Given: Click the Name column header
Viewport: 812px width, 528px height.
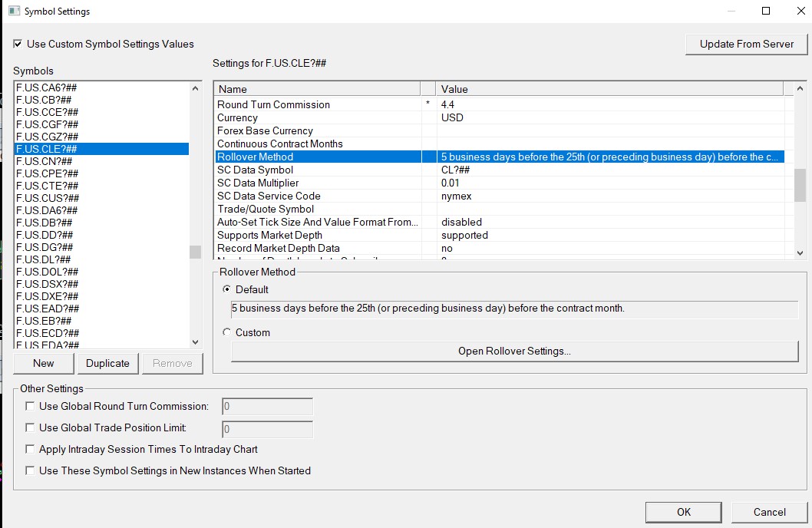Looking at the screenshot, I should (317, 89).
